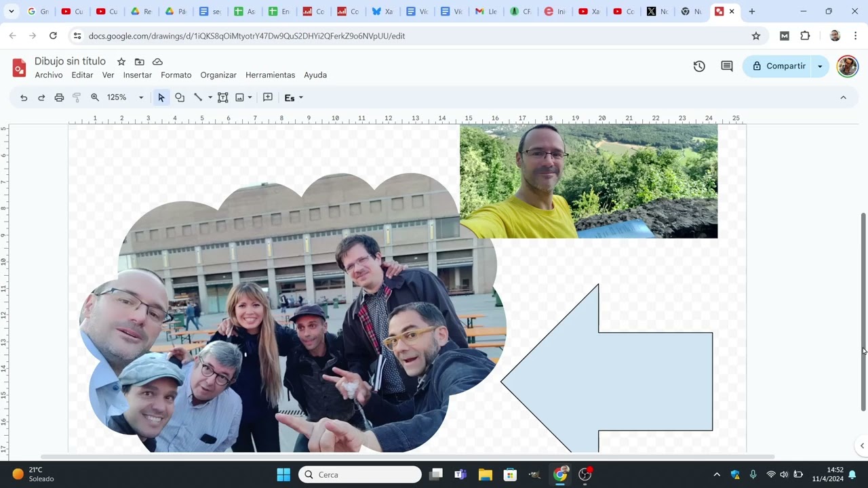Open the Shape tool
The image size is (868, 488).
[x=180, y=98]
